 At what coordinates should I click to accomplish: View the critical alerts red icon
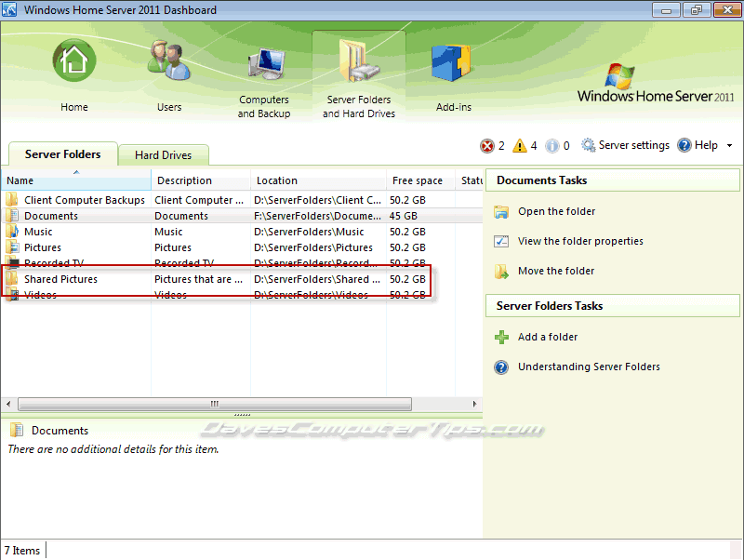pos(487,146)
